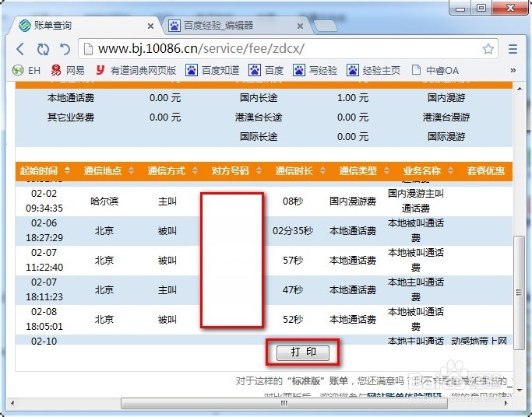532x417 pixels.
Task: Click 国际漫游 summary label
Action: click(446, 136)
